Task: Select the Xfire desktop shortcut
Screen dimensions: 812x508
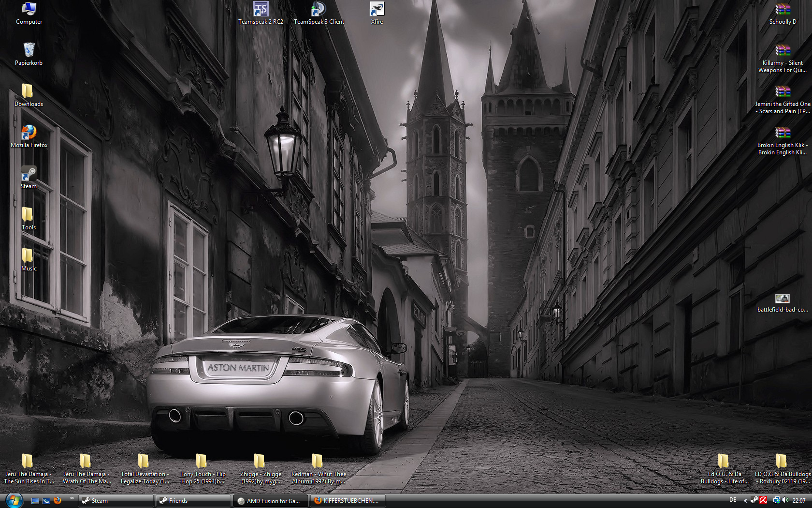Action: (x=377, y=14)
